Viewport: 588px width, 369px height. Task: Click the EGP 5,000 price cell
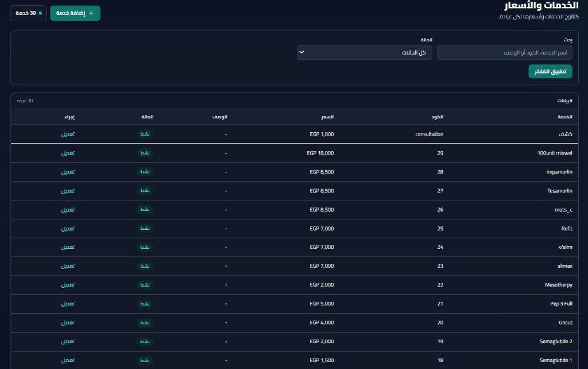322,303
